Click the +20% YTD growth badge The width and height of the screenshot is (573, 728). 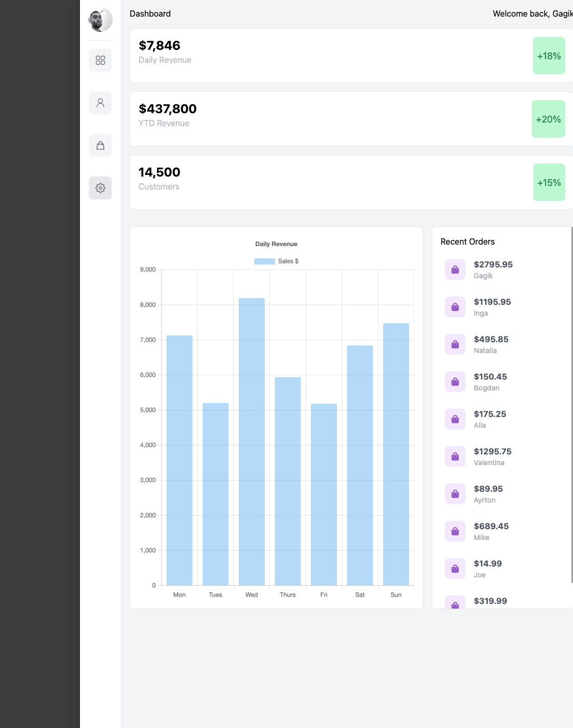[549, 119]
